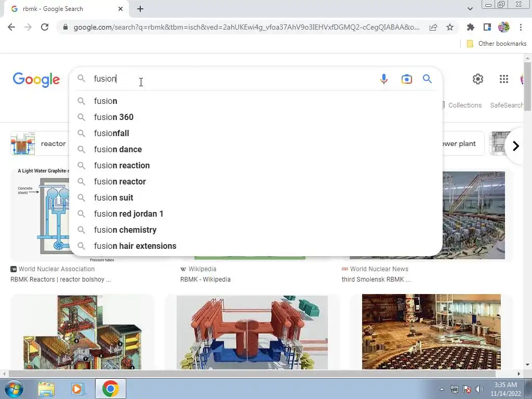This screenshot has width=532, height=399.
Task: Show hidden tray icons arrow
Action: (x=442, y=389)
